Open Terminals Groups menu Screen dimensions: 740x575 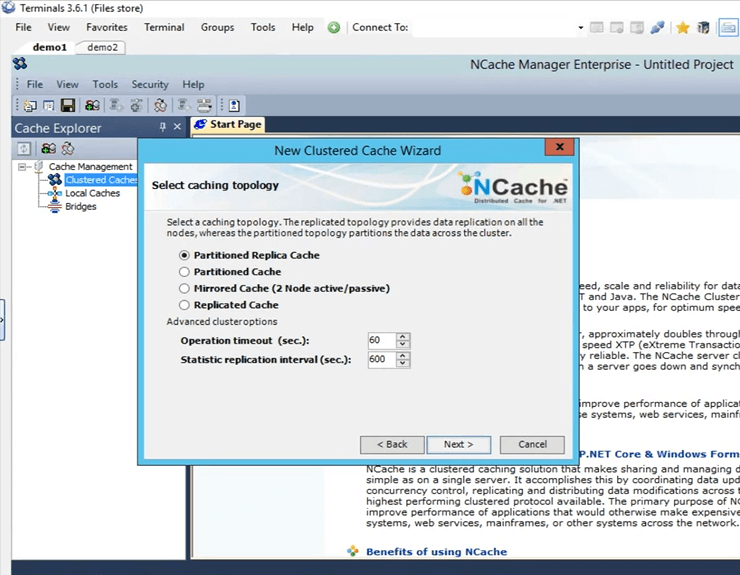coord(217,27)
